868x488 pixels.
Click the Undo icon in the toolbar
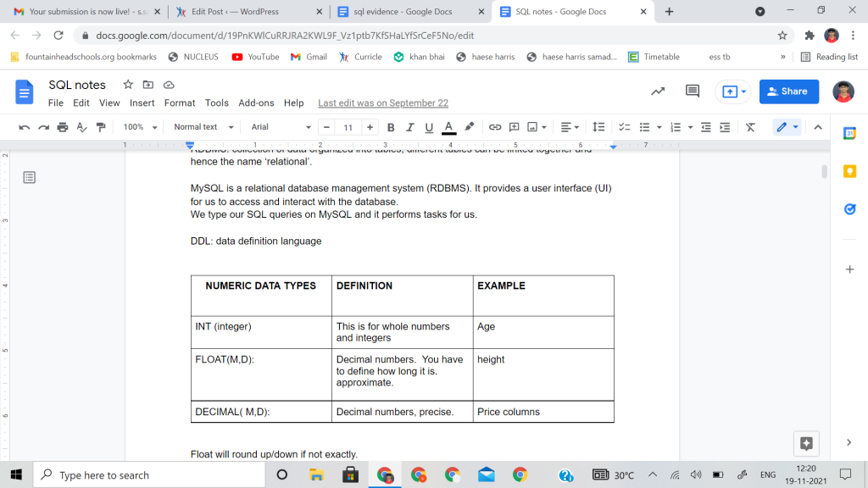point(25,127)
